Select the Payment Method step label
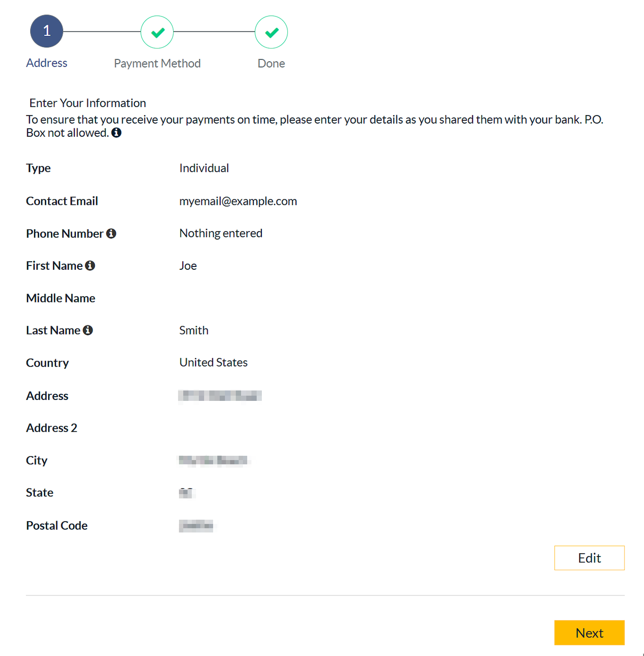Viewport: 644px width, 656px height. (157, 63)
